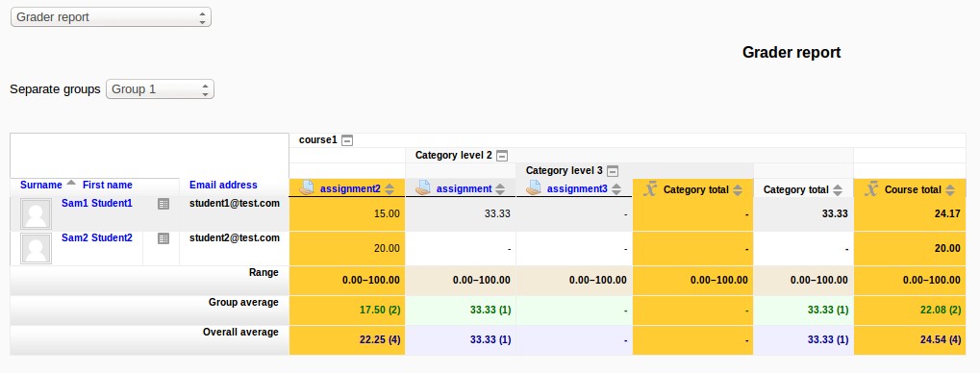Open the assignment link in header
The width and height of the screenshot is (980, 373).
(x=464, y=189)
